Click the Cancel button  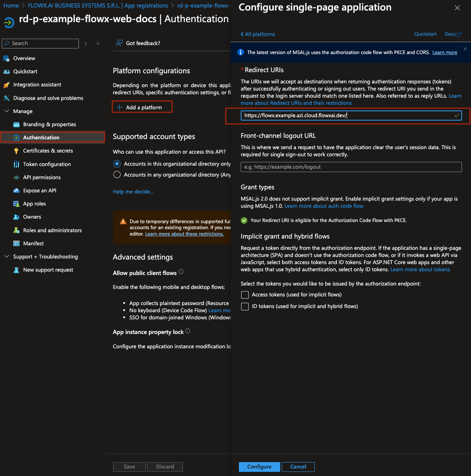(298, 467)
